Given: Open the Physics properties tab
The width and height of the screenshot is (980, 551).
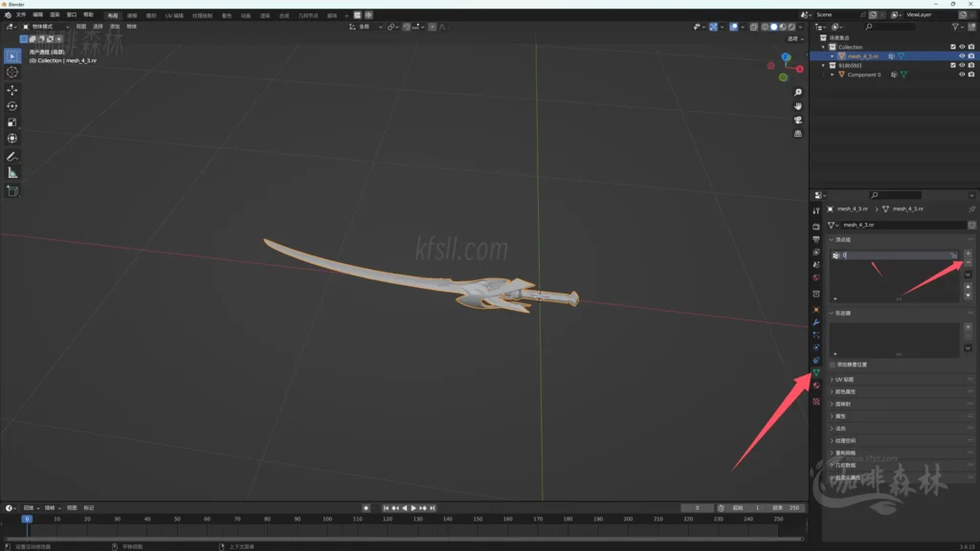Looking at the screenshot, I should [x=817, y=347].
